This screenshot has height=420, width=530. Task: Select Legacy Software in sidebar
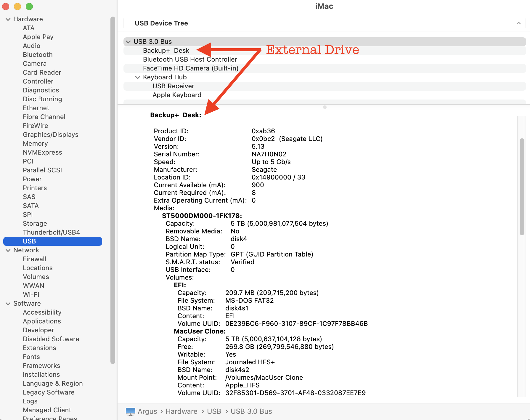pos(49,392)
